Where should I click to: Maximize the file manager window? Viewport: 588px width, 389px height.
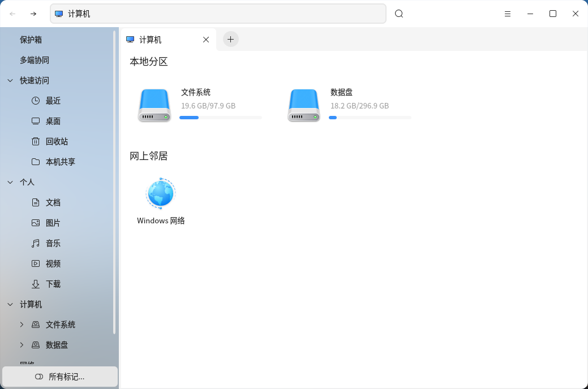553,14
